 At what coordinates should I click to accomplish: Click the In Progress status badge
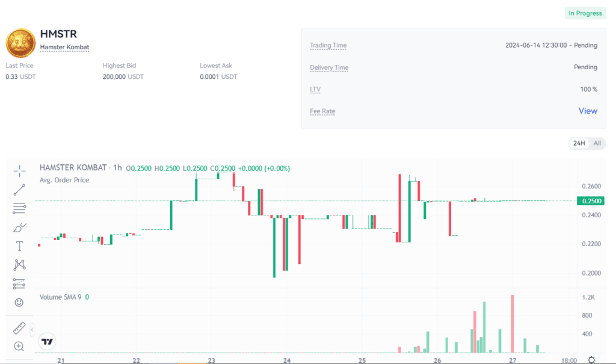point(585,13)
